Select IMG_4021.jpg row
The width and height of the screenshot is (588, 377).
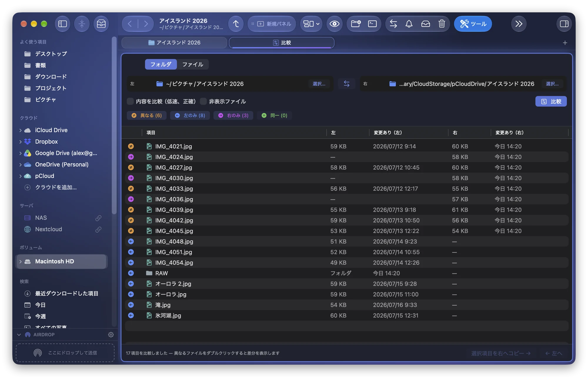[x=347, y=146]
